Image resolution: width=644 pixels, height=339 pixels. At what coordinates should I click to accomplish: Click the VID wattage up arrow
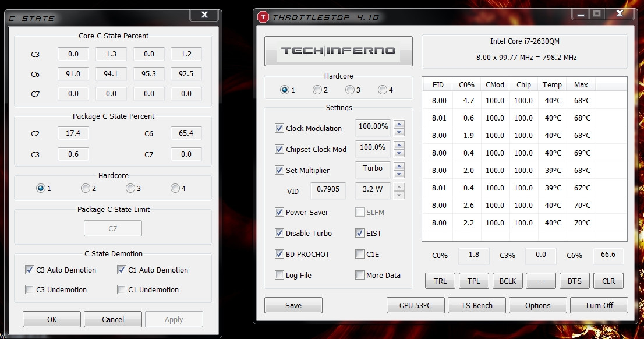[399, 186]
